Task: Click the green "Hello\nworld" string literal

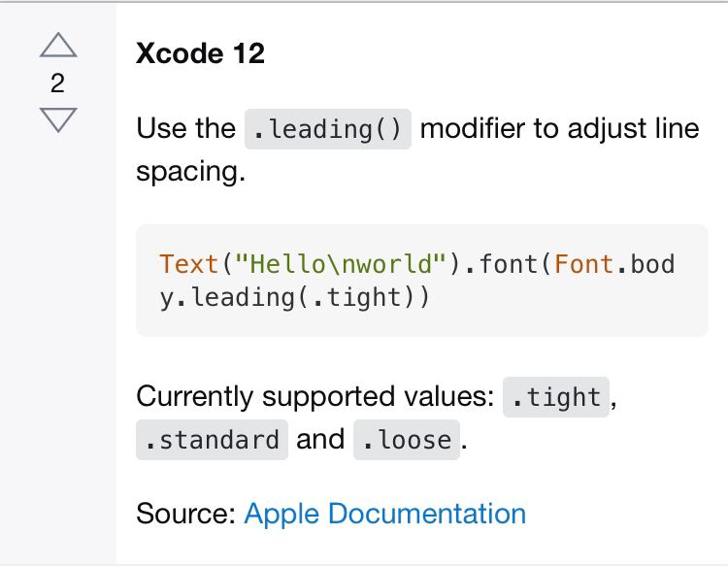Action: coord(341,264)
